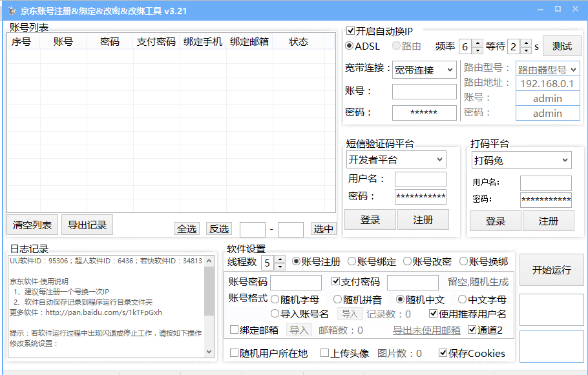Click the 导出未使用邮箱 link
Screen dimensions: 588x375
[426, 329]
